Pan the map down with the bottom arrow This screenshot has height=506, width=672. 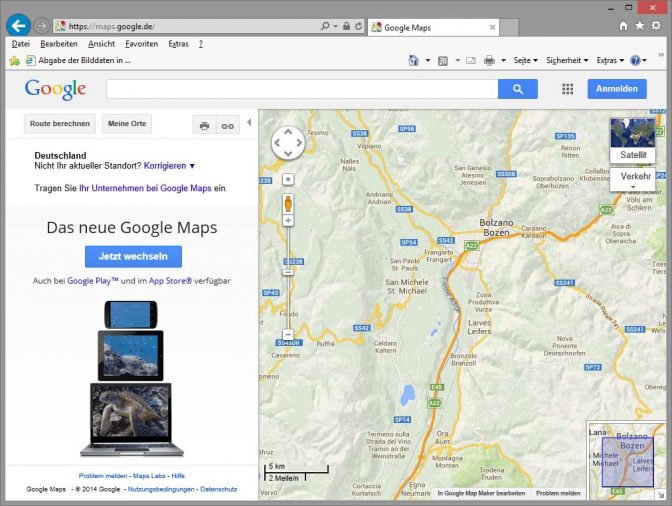pyautogui.click(x=288, y=153)
